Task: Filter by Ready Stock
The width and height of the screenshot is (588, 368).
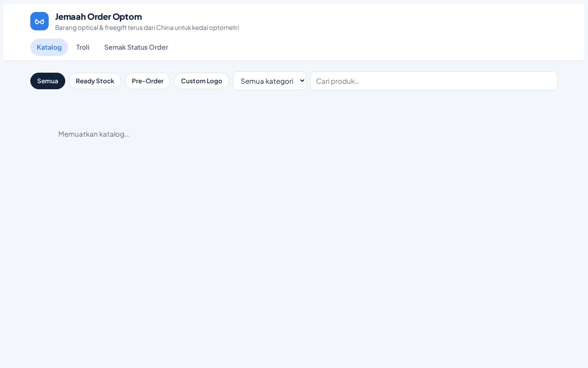Action: pos(95,81)
